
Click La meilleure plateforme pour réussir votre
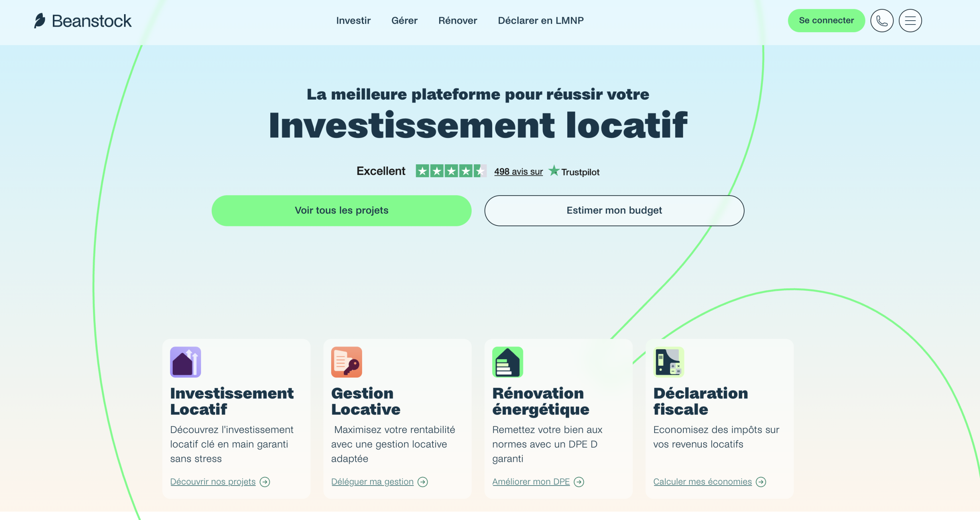click(x=478, y=95)
